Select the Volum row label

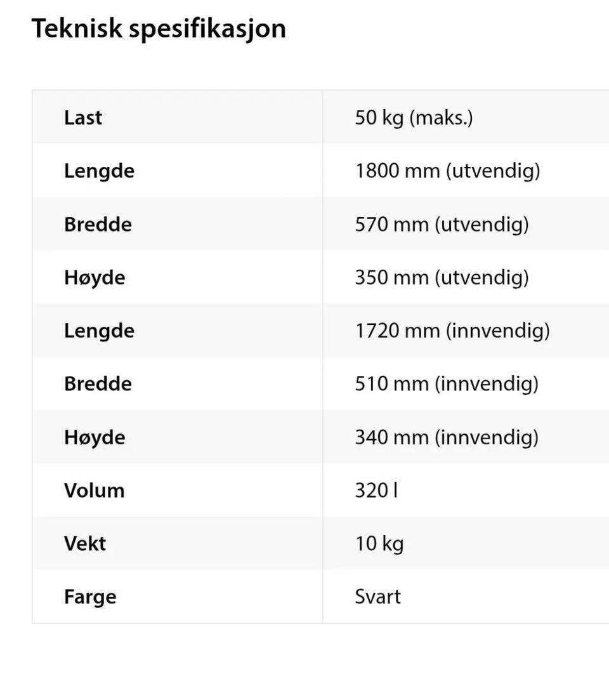point(94,491)
